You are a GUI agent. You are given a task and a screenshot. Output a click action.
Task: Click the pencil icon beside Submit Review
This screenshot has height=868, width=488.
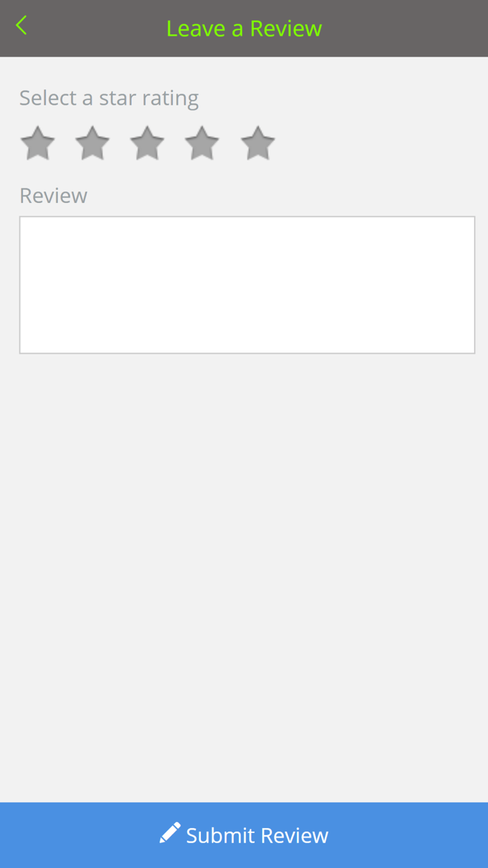pos(169,833)
